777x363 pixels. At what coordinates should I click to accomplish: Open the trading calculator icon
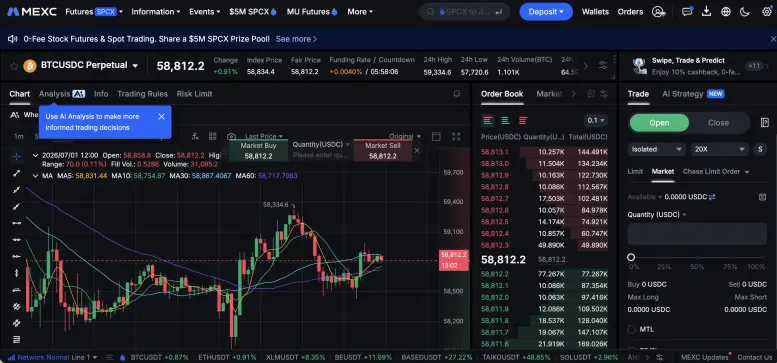tap(763, 197)
